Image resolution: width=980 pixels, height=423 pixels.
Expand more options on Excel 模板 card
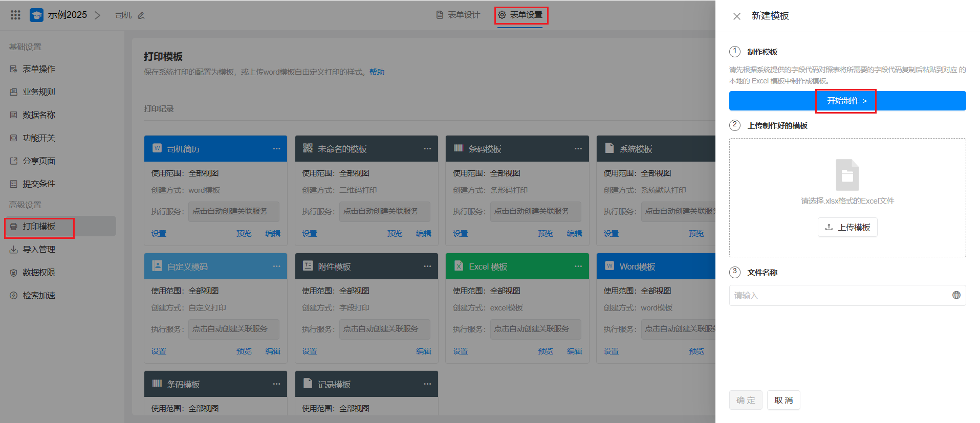578,266
